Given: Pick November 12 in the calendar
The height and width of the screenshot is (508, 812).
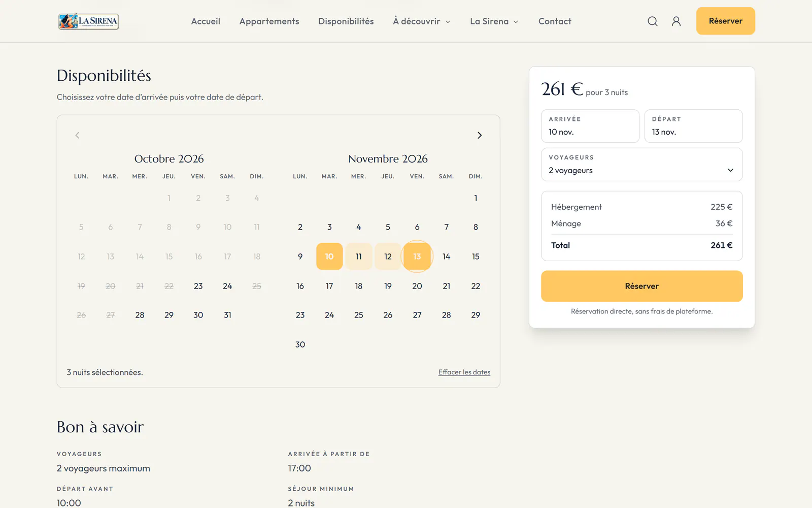Looking at the screenshot, I should tap(388, 257).
